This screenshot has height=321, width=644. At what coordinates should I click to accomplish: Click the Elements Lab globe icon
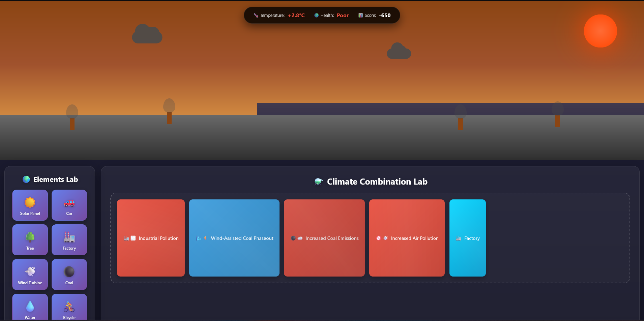(x=26, y=179)
